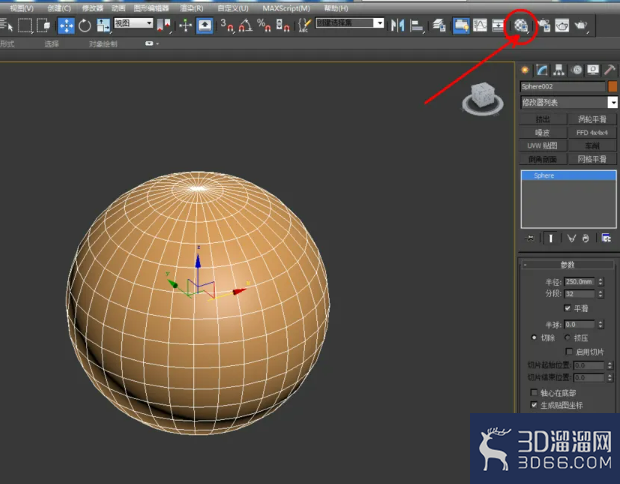Image resolution: width=620 pixels, height=484 pixels.
Task: Toggle angle snap
Action: [246, 26]
